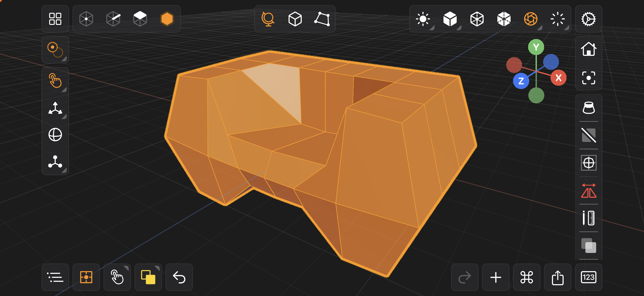Toggle the red mirror symmetry icon
Viewport: 644px width, 296px height.
[589, 191]
